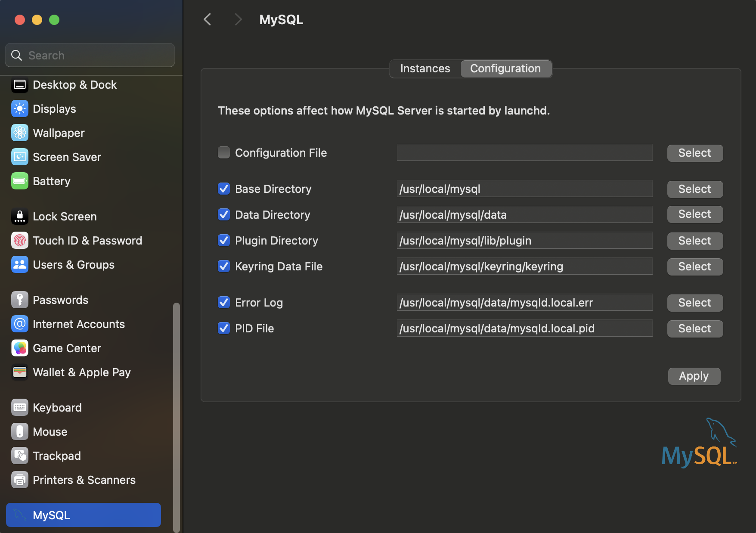Viewport: 756px width, 533px height.
Task: Click Select for Base Directory
Action: [695, 189]
